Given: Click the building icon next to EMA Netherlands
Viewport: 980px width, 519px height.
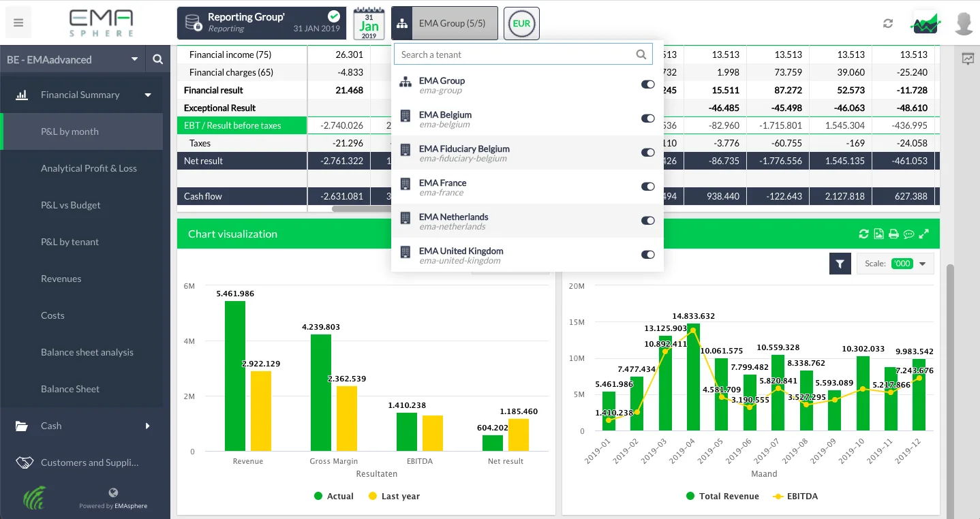Looking at the screenshot, I should [x=405, y=218].
